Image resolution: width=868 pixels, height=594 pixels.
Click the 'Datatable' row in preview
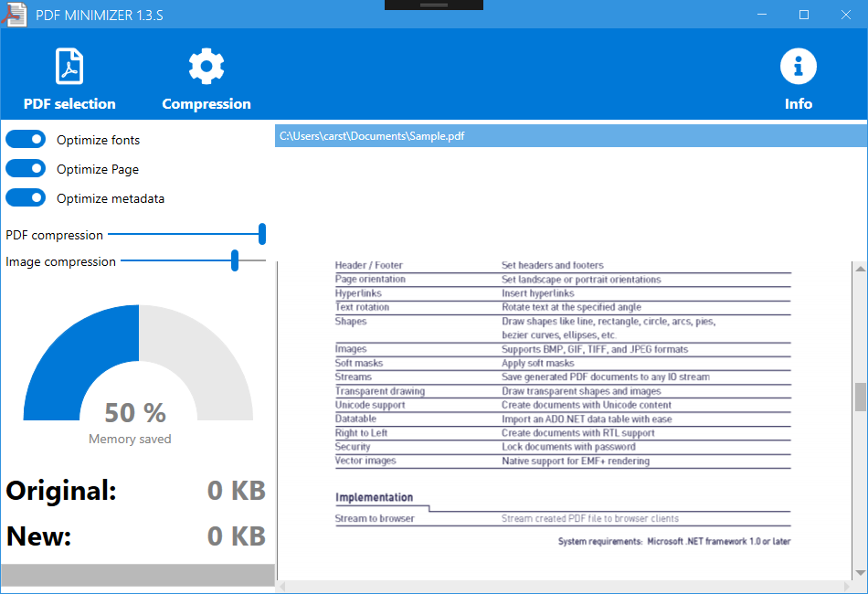point(563,419)
